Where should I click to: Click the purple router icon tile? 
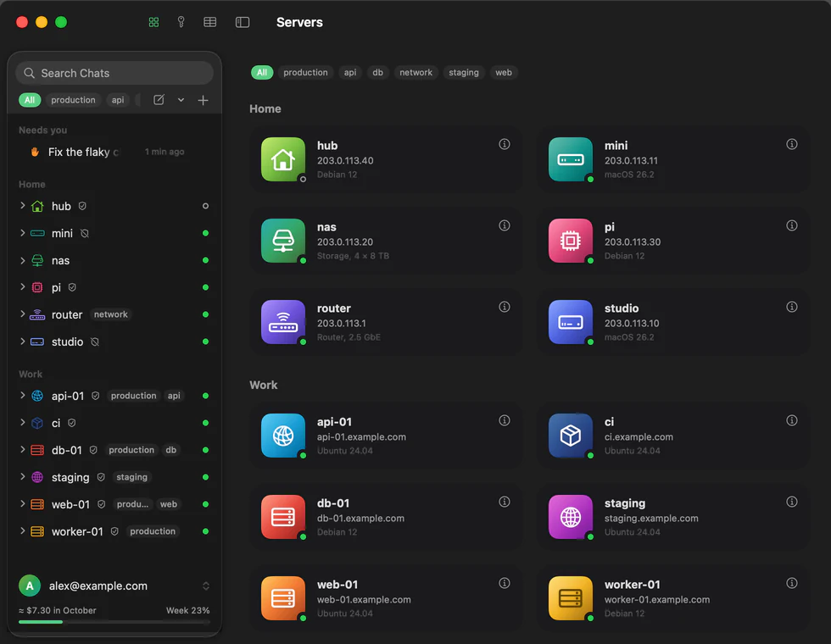point(283,322)
